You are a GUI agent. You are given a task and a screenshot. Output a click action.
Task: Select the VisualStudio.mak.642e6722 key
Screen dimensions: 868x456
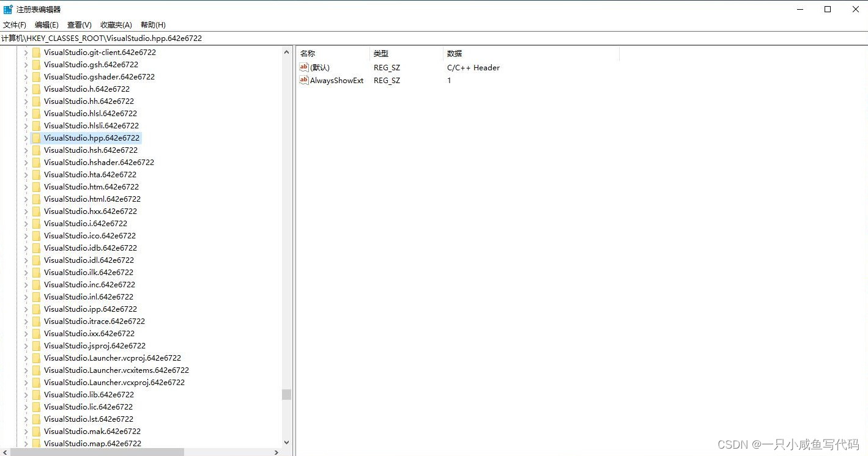tap(92, 432)
